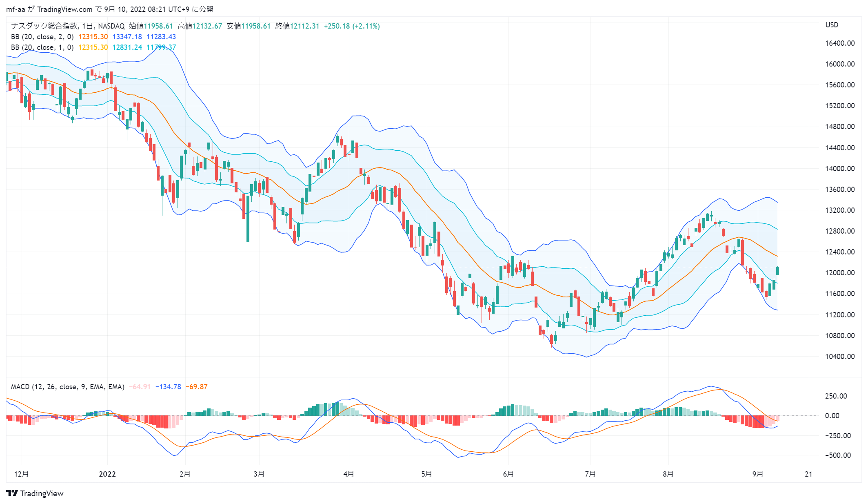This screenshot has width=868, height=504.
Task: Select the 'MACD (12, 26, close, 9, EMA, EMA)' legend
Action: tap(68, 387)
